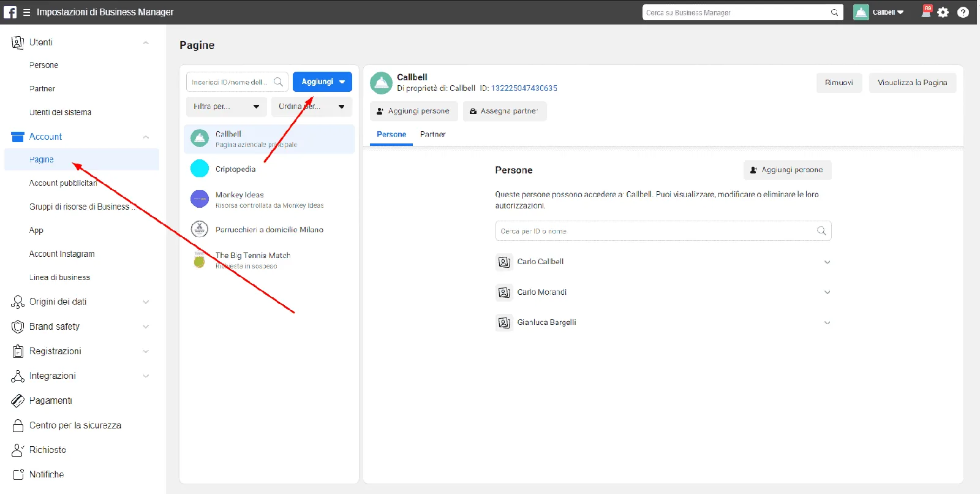The height and width of the screenshot is (494, 980).
Task: Click Aggiungi persone button beside the Persone heading
Action: [788, 170]
